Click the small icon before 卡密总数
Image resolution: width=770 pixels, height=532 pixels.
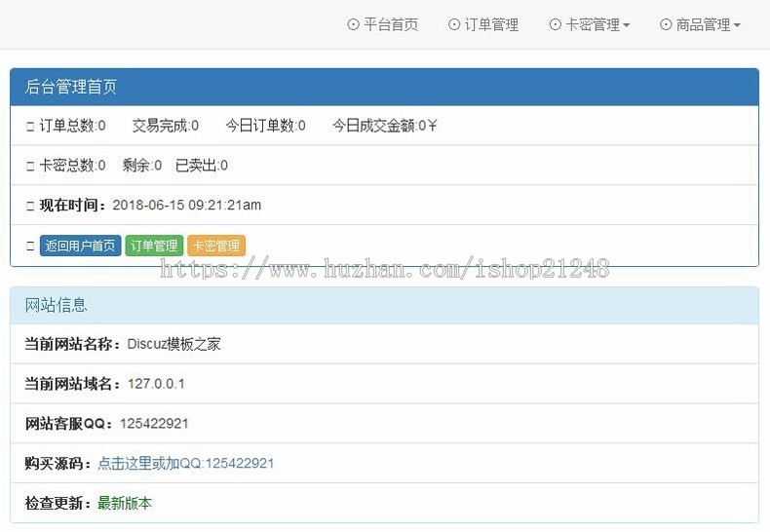[30, 166]
